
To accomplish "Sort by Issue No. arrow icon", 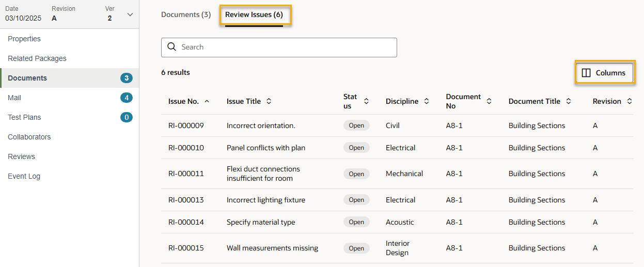I will click(207, 101).
